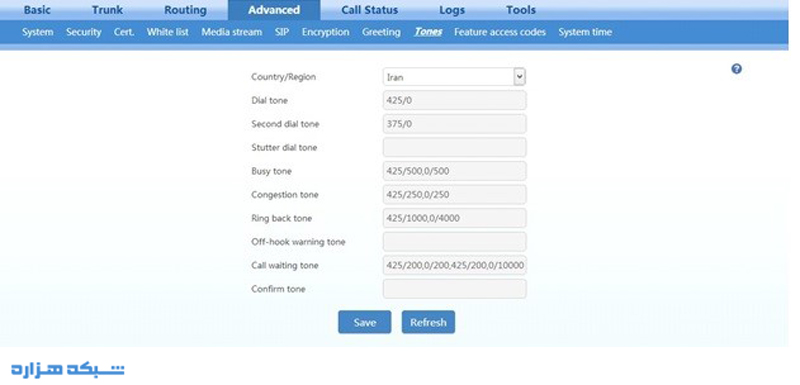The image size is (800, 385).
Task: Click the Call waiting tone label
Action: click(285, 265)
